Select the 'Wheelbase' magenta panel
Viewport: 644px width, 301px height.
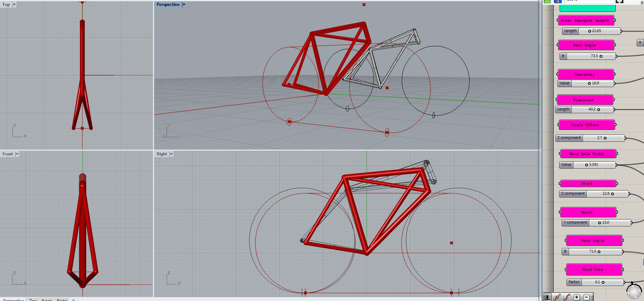585,100
